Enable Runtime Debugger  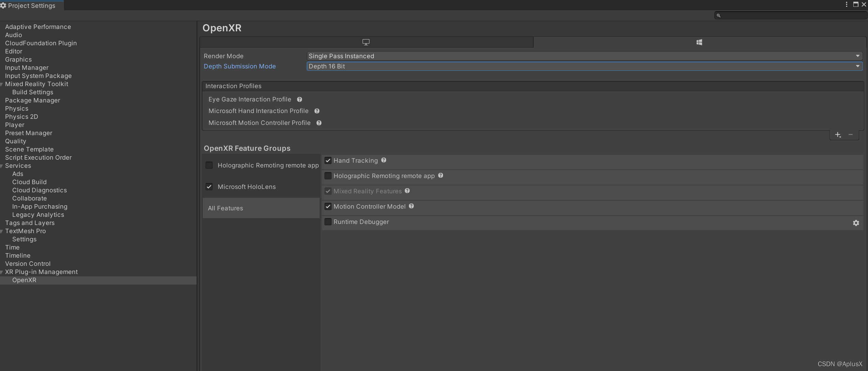328,222
